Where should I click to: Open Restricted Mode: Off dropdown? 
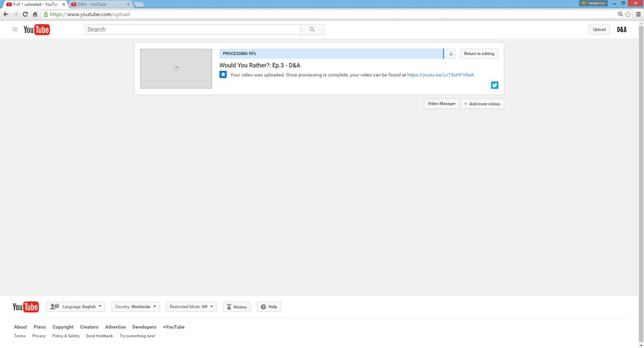point(191,307)
